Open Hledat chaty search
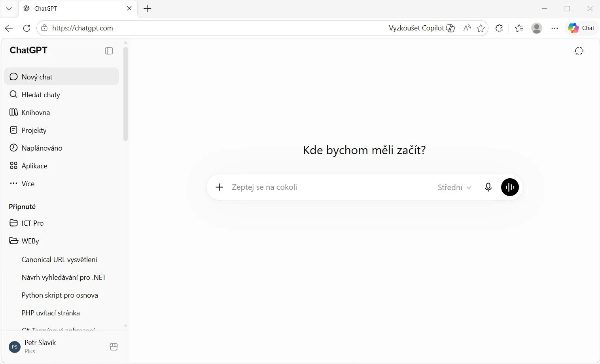 (61, 94)
